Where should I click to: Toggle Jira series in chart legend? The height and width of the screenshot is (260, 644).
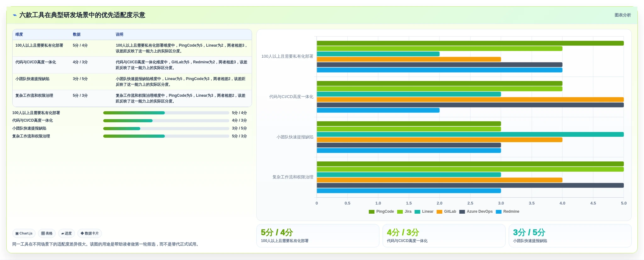pos(404,211)
